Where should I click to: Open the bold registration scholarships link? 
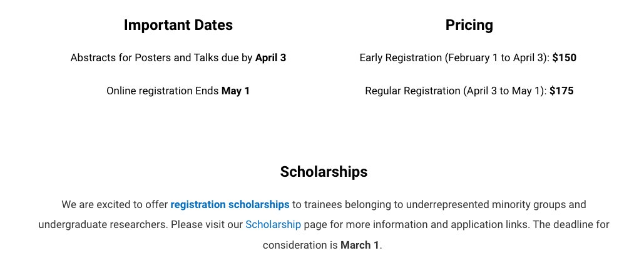[230, 204]
